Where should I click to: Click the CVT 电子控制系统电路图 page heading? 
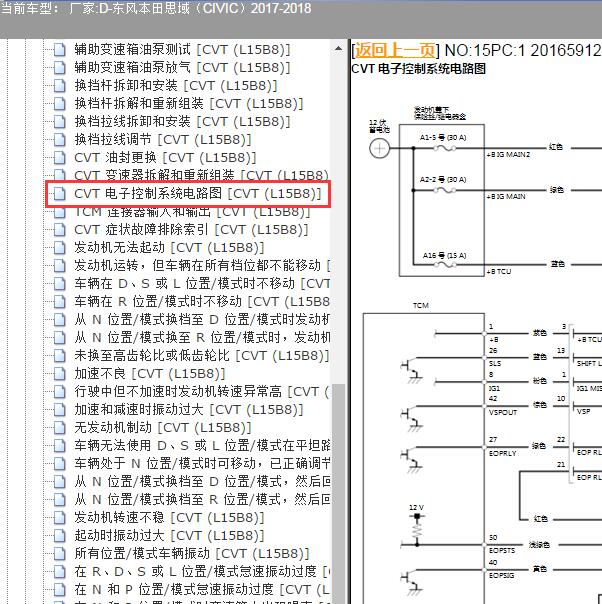tap(419, 69)
